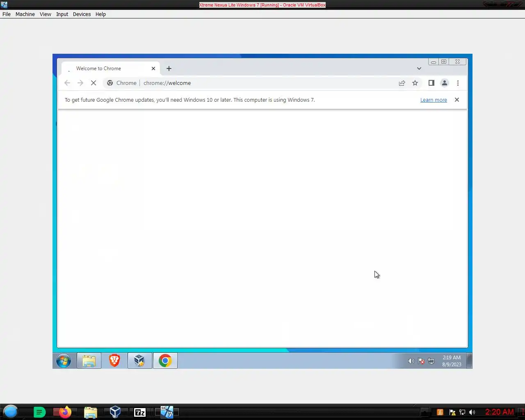Click the Chrome icon in guest taskbar

click(165, 361)
